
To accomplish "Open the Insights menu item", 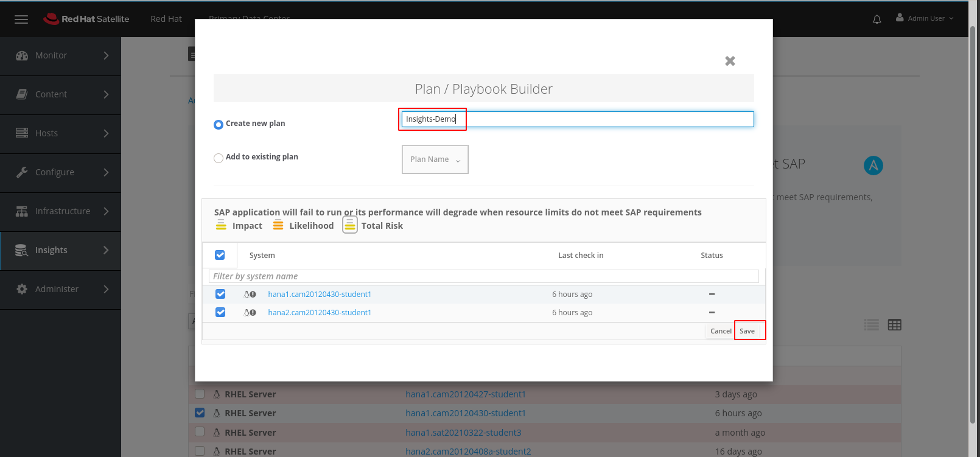I will (x=60, y=251).
